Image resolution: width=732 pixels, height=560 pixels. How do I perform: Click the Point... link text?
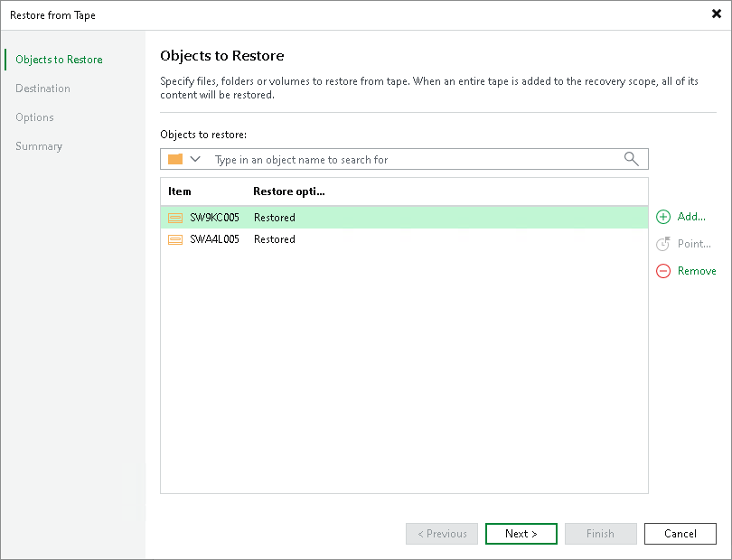coord(694,244)
